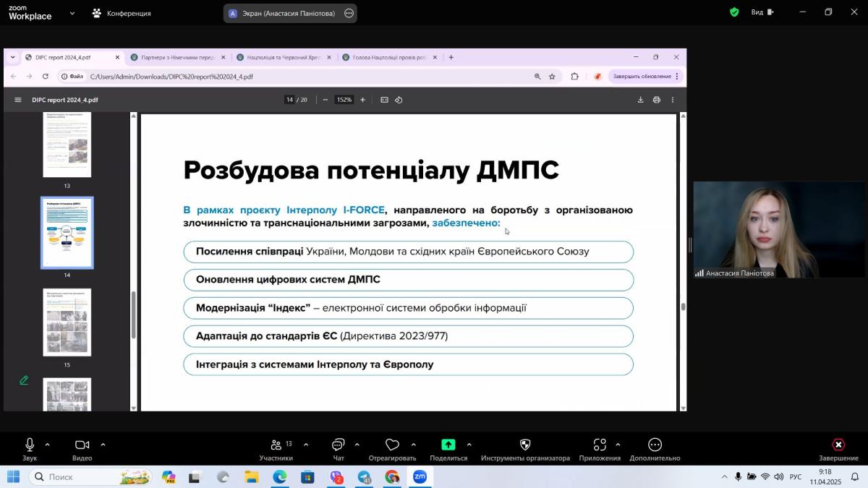This screenshot has height=488, width=868.
Task: Mute the microphone (Звук)
Action: pyautogui.click(x=30, y=445)
